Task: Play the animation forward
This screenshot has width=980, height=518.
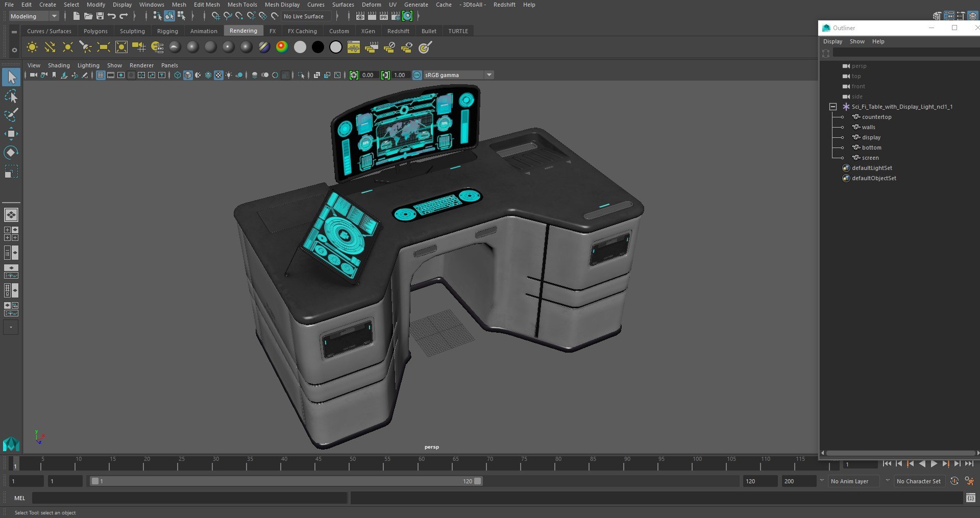Action: point(934,464)
